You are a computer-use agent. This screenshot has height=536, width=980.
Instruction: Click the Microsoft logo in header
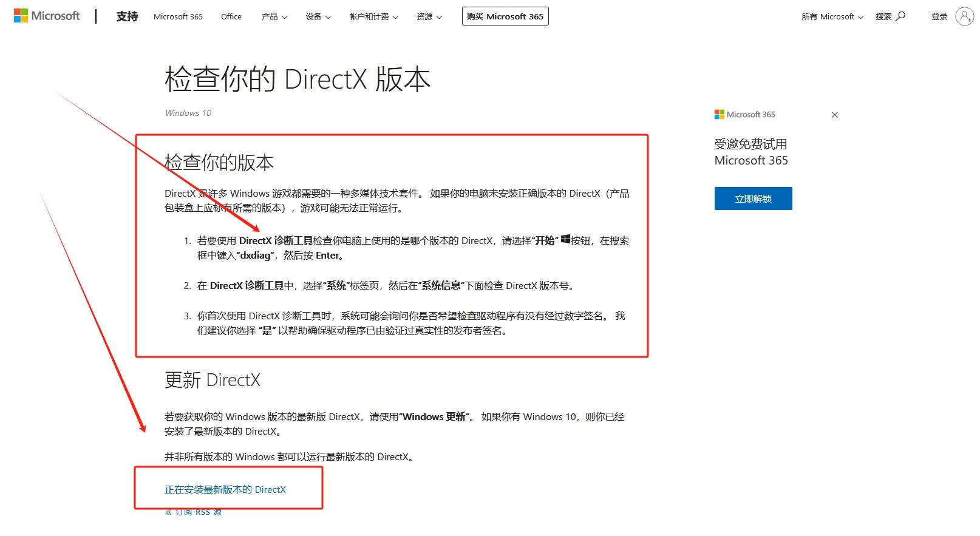coord(47,16)
